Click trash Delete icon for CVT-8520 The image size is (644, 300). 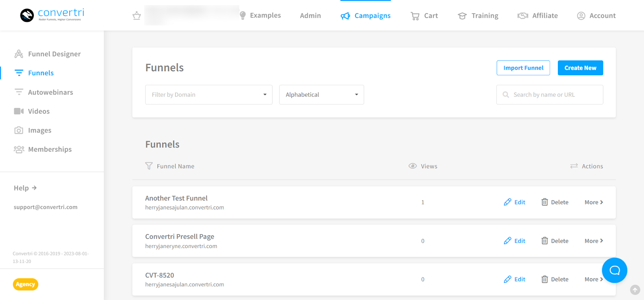click(x=545, y=279)
